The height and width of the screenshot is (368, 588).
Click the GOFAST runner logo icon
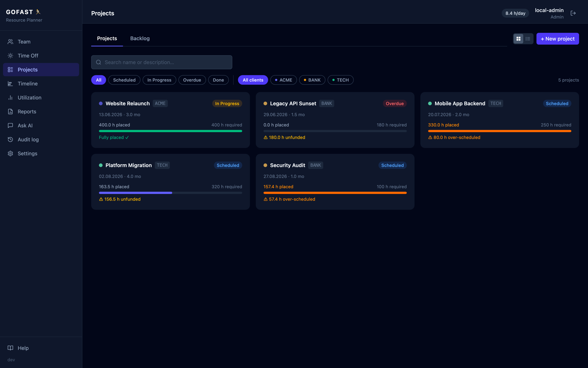38,12
